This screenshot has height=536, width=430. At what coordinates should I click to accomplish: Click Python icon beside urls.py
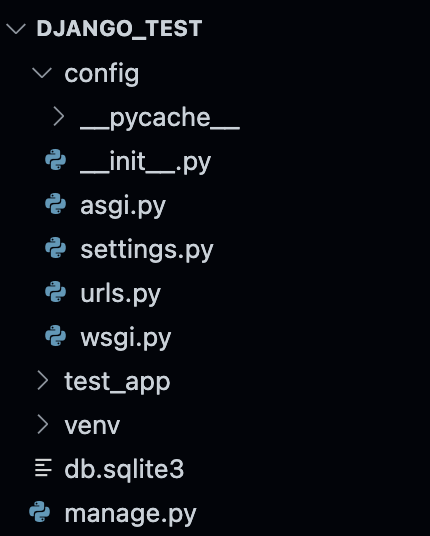pos(56,292)
